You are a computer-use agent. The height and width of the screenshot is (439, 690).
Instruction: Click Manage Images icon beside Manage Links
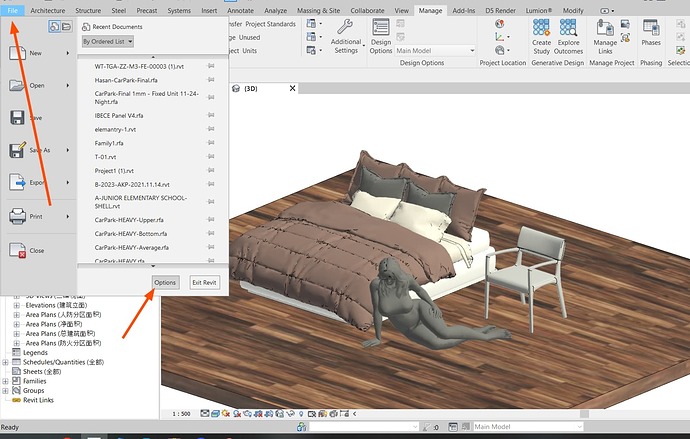[x=625, y=24]
